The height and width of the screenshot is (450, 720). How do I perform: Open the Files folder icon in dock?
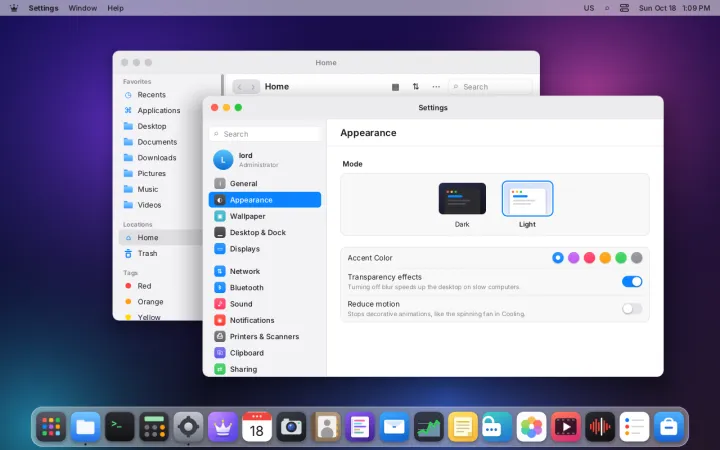(85, 427)
